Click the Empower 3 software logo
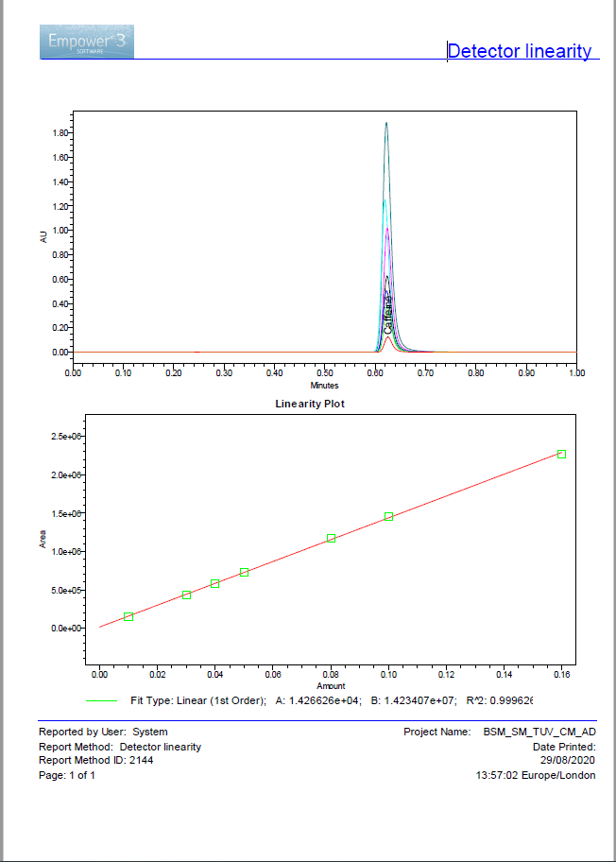The width and height of the screenshot is (616, 862). 87,42
